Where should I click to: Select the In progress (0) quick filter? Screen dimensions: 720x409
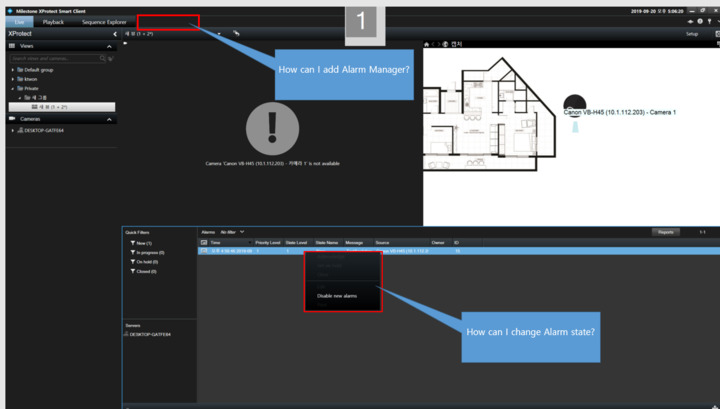(x=148, y=252)
